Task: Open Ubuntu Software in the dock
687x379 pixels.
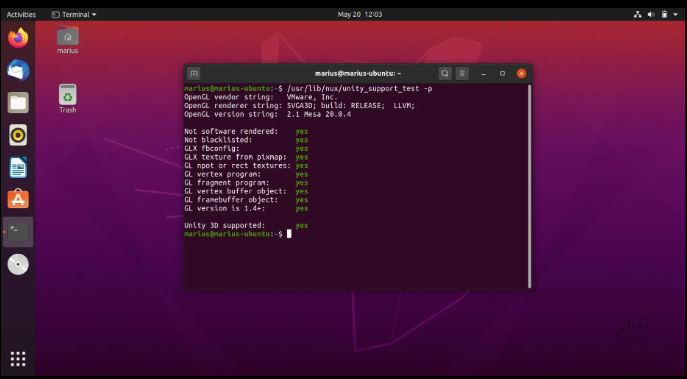Action: coord(18,199)
